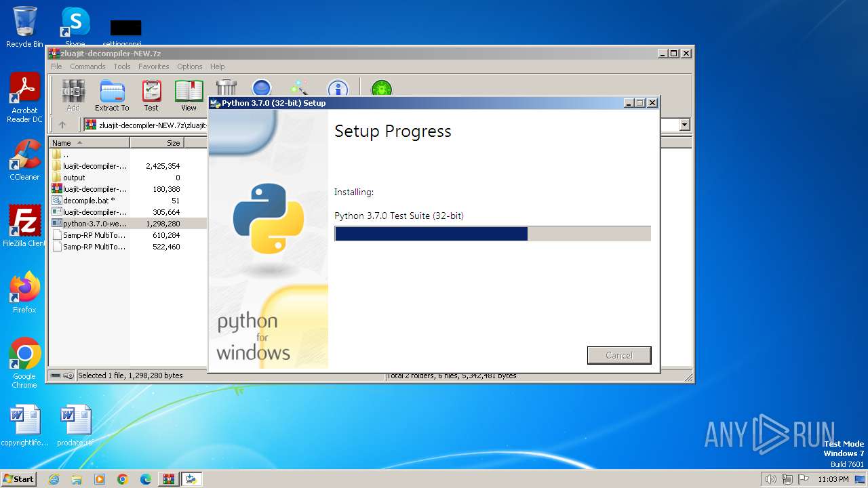
Task: Open the copyrightlife Word document icon
Action: [x=24, y=426]
